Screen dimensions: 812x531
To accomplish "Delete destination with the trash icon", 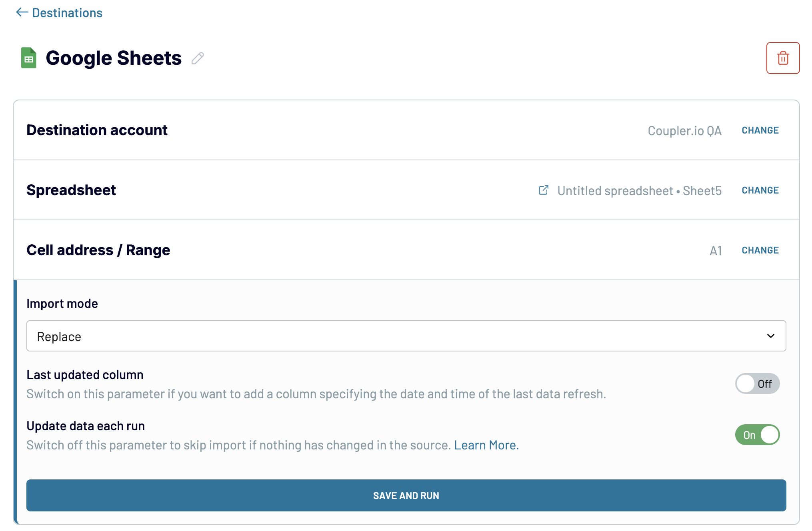I will pyautogui.click(x=783, y=58).
